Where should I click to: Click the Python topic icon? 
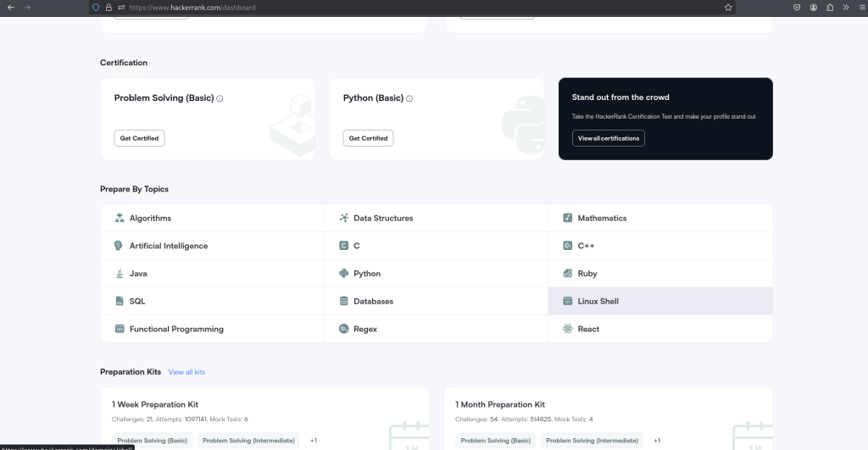tap(344, 274)
